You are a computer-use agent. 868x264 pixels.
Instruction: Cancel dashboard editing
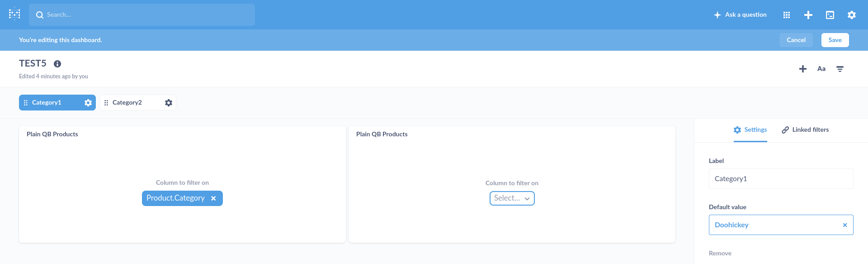click(796, 40)
